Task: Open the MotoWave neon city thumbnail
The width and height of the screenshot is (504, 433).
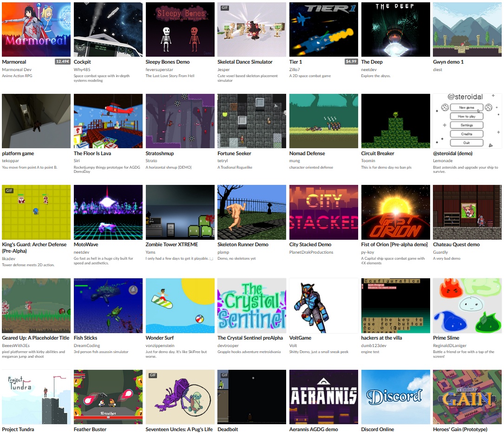Action: click(108, 212)
